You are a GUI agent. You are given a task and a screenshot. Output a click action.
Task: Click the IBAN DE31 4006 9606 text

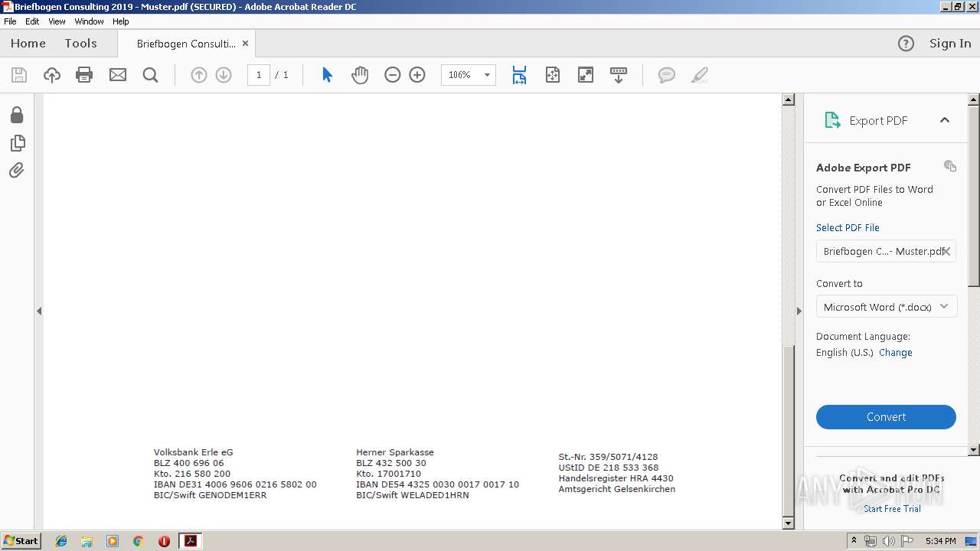click(x=235, y=484)
